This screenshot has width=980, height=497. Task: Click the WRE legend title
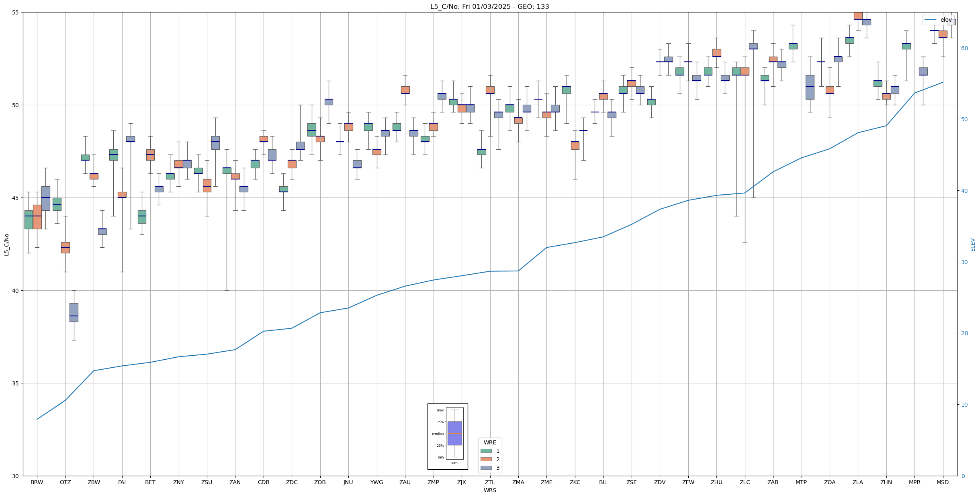click(489, 442)
